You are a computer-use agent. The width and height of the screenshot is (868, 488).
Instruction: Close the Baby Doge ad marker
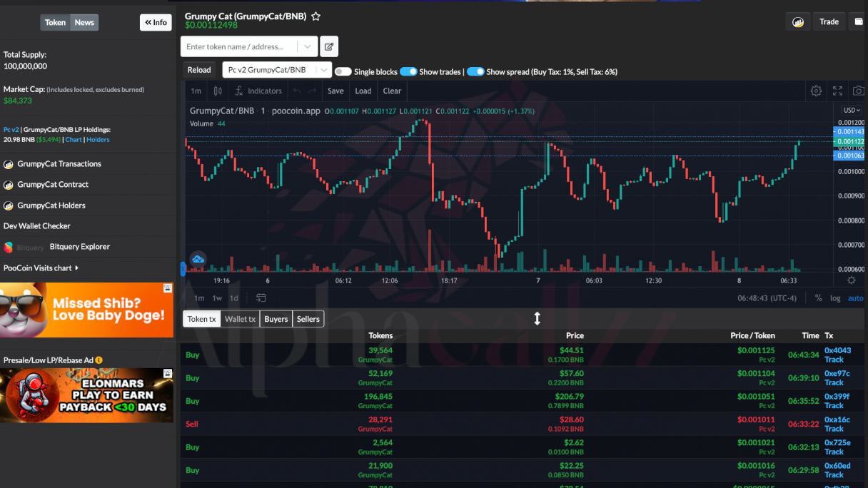click(168, 288)
